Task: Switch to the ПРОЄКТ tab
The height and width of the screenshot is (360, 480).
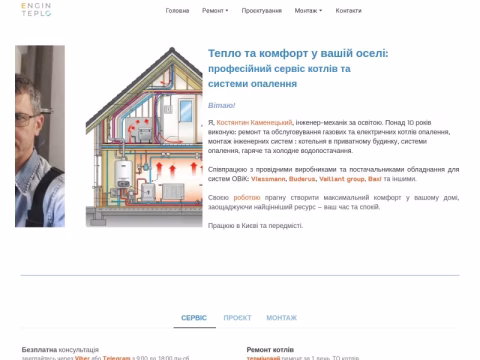Action: (x=237, y=318)
